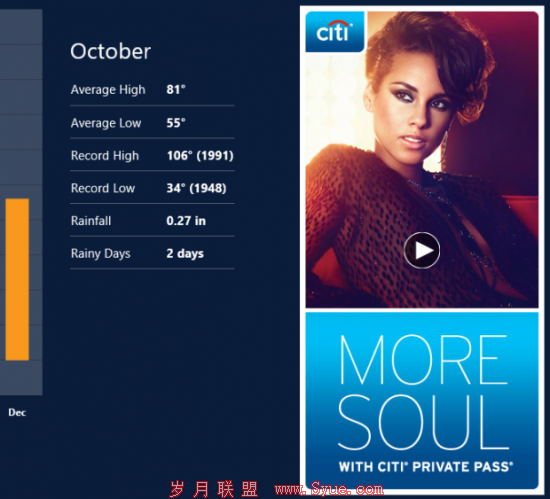Click the Record Low label
The width and height of the screenshot is (550, 499).
coord(103,188)
